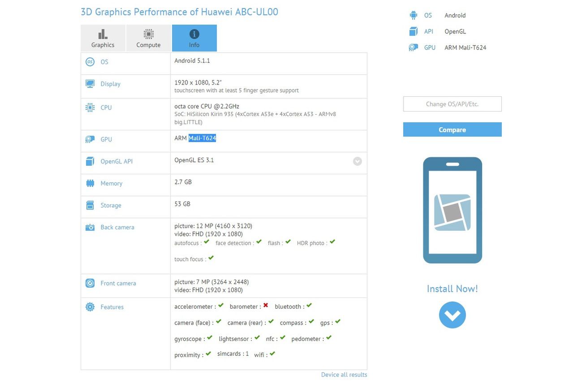Screen dimensions: 569x392
Task: Click the info circle icon on Info tab
Action: coord(194,34)
